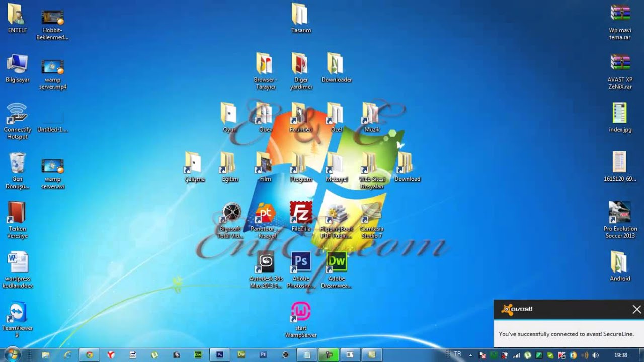Open Windows Explorer from the taskbar
The width and height of the screenshot is (644, 362).
(x=46, y=355)
